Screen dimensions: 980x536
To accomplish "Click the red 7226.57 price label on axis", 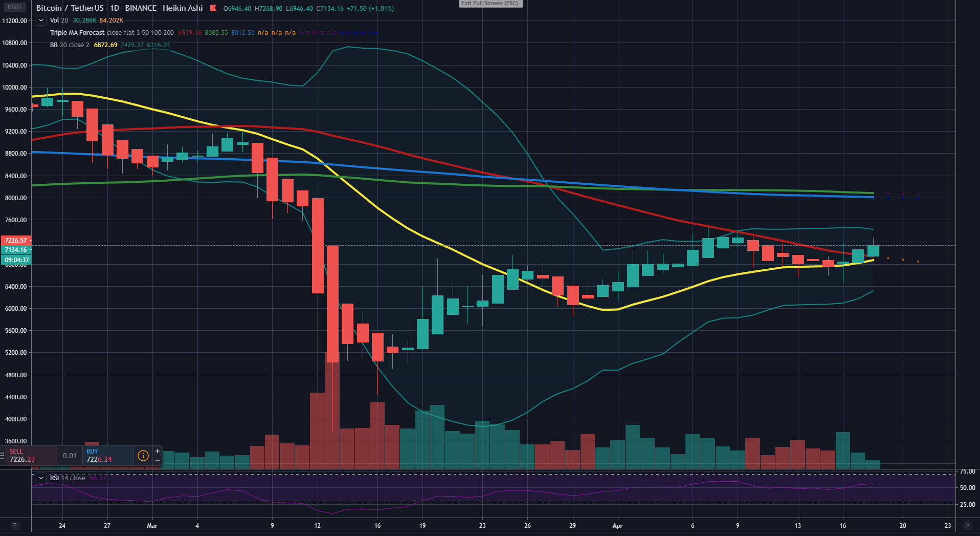I will click(x=16, y=240).
